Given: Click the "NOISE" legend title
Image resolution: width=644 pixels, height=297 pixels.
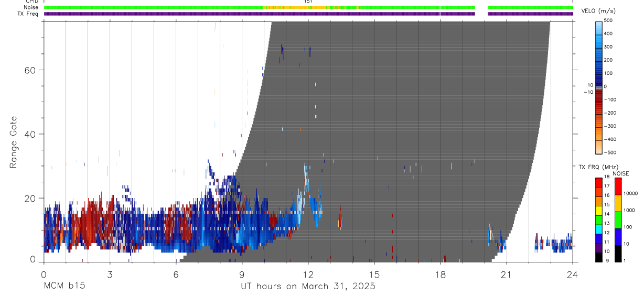Looking at the screenshot, I should (x=621, y=173).
